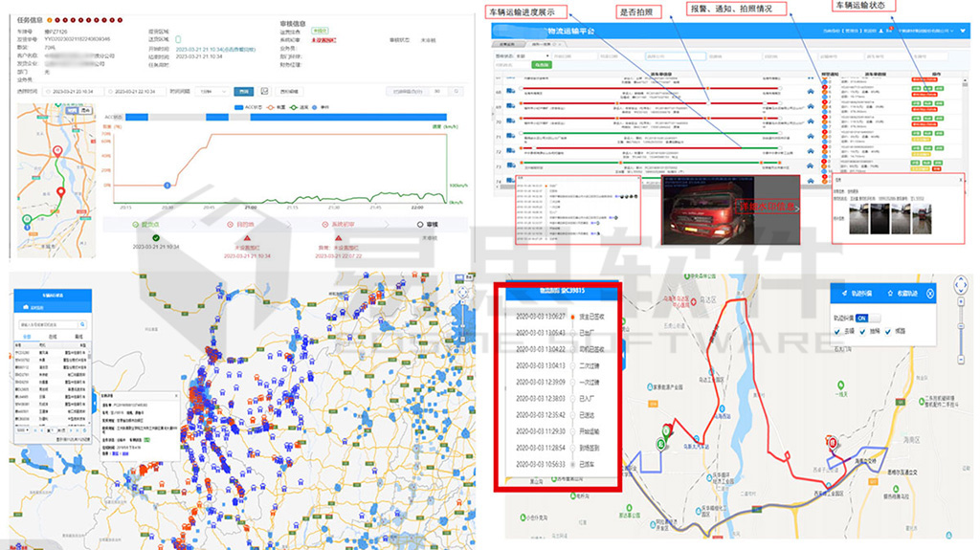
Task: Open the status dropdown in logistics filter bar
Action: click(x=532, y=56)
